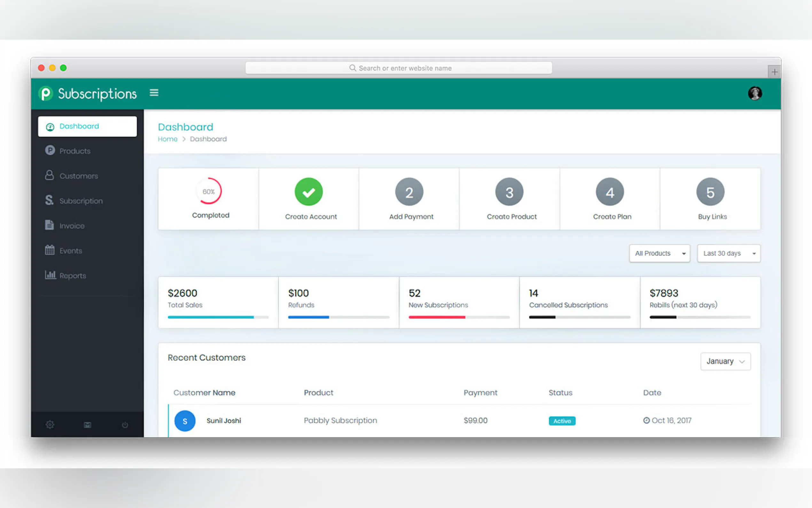This screenshot has height=508, width=812.
Task: Open Reports in the sidebar
Action: (x=73, y=275)
